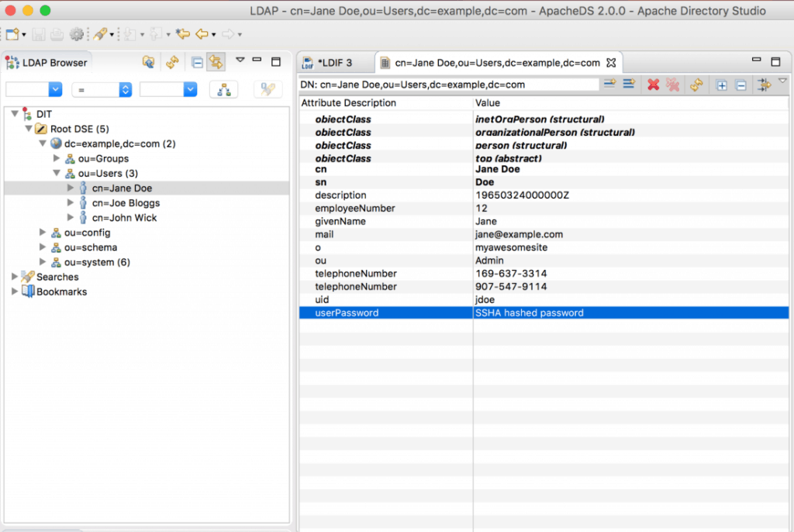Collapse the ou=Users (3) node

tap(57, 173)
